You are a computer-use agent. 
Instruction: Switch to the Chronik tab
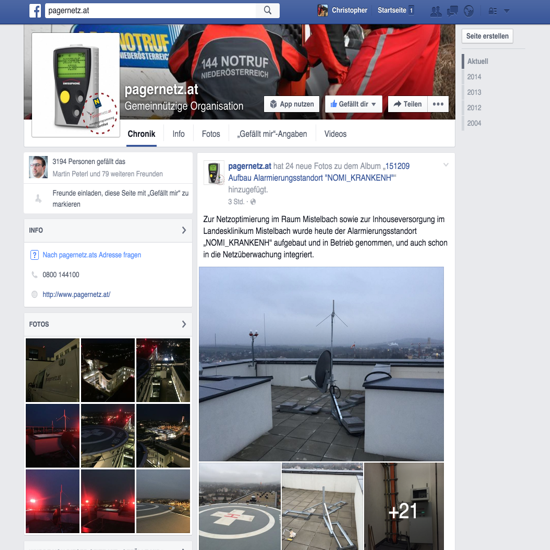[141, 134]
